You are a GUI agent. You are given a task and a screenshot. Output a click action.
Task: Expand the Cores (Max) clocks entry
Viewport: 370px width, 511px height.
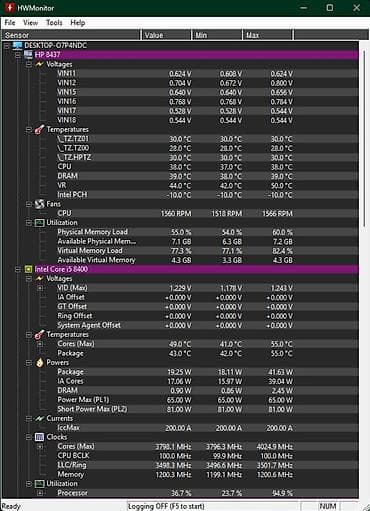40,446
